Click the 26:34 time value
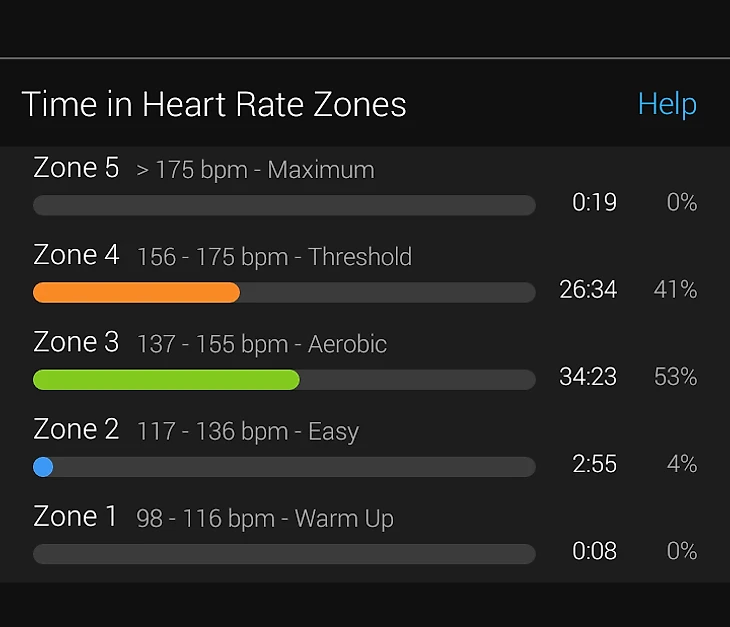 coord(588,290)
